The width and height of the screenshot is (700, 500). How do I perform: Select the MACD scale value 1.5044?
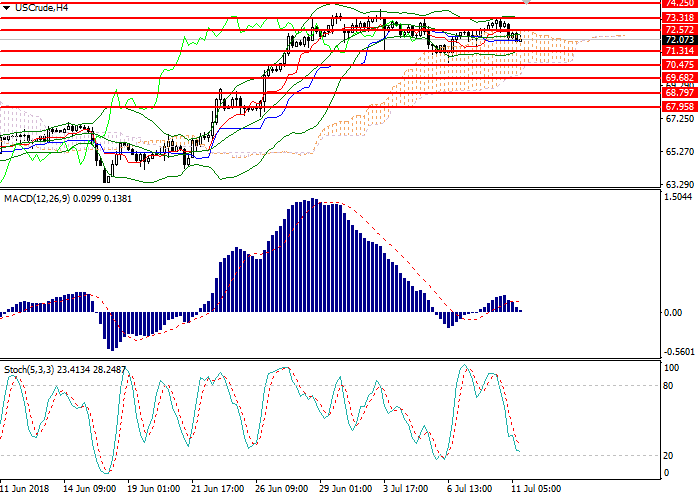pos(679,197)
